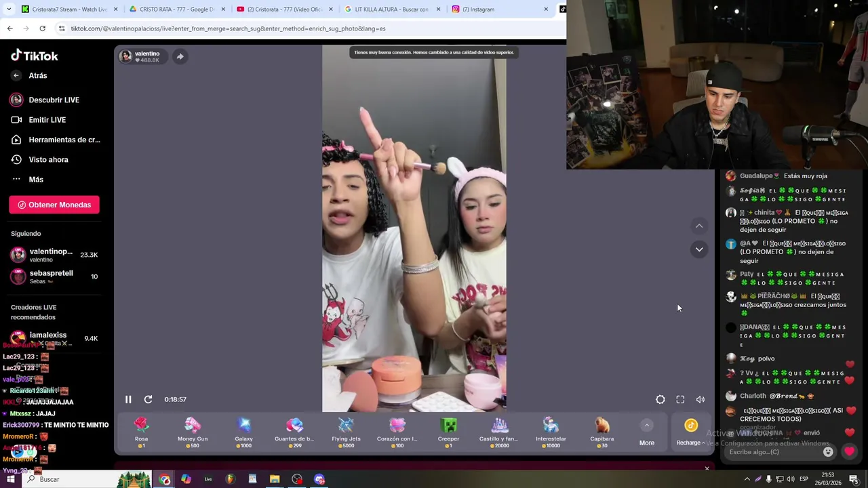Open followed live sebaspretell entry
This screenshot has height=488, width=868.
pos(54,277)
